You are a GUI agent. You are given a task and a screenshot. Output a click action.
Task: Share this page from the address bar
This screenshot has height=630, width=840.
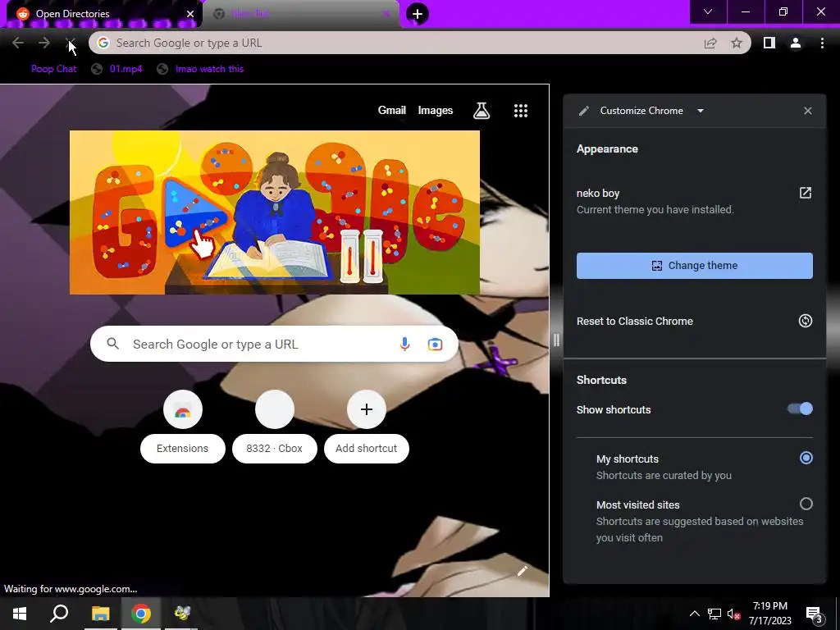710,43
